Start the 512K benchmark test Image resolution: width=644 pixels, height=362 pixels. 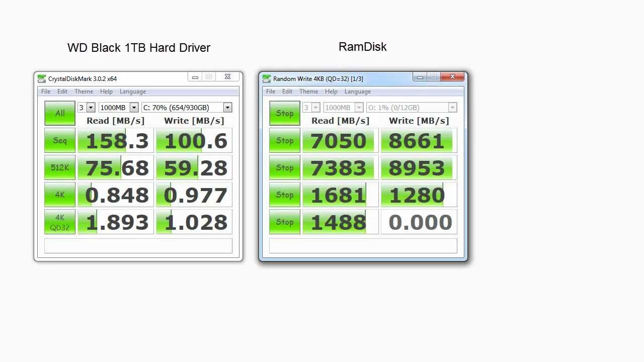[60, 167]
